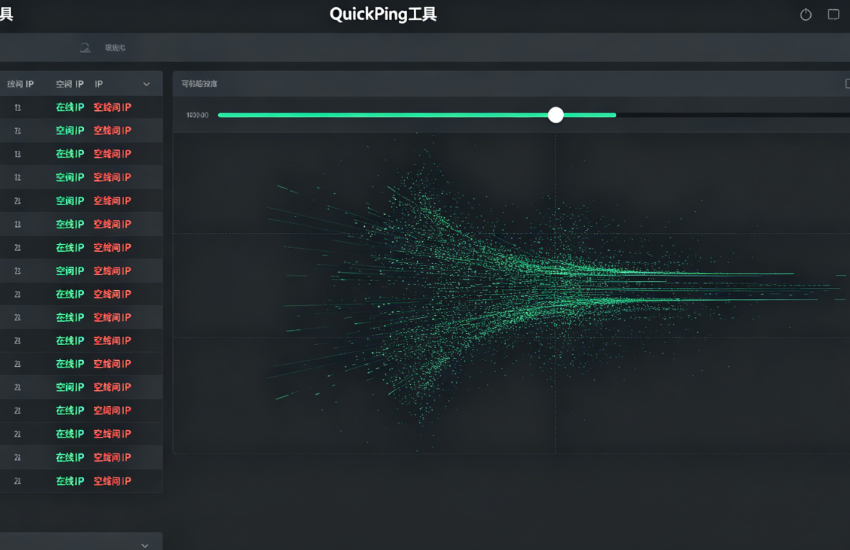The height and width of the screenshot is (550, 850).
Task: Click the small icon at the chart panel's right edge
Action: point(846,84)
